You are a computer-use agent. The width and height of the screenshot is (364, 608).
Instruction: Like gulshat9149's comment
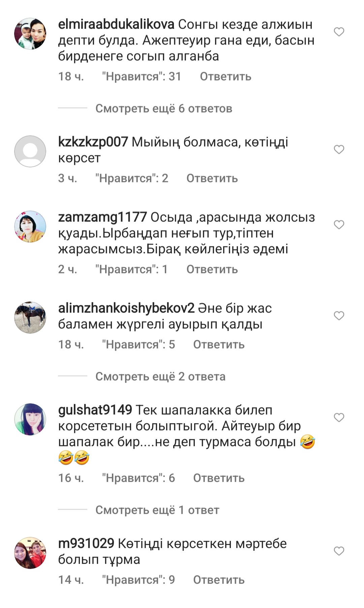339,417
